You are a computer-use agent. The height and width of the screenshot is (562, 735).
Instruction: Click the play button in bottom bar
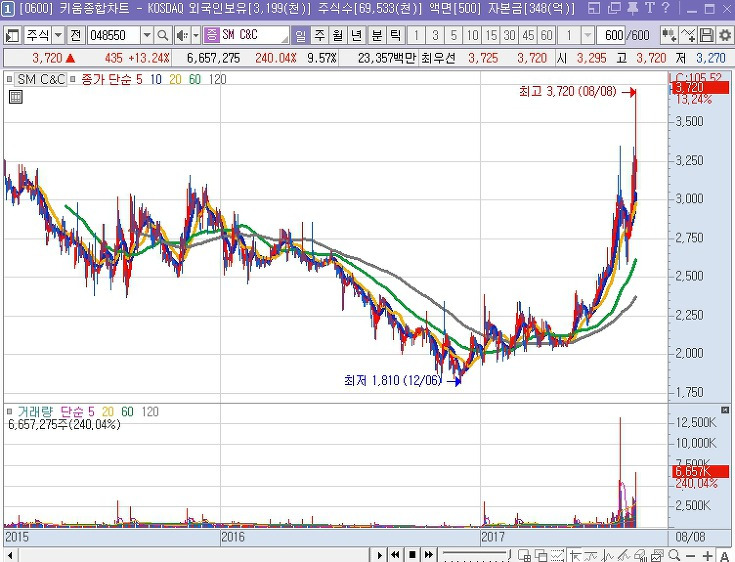click(x=379, y=555)
